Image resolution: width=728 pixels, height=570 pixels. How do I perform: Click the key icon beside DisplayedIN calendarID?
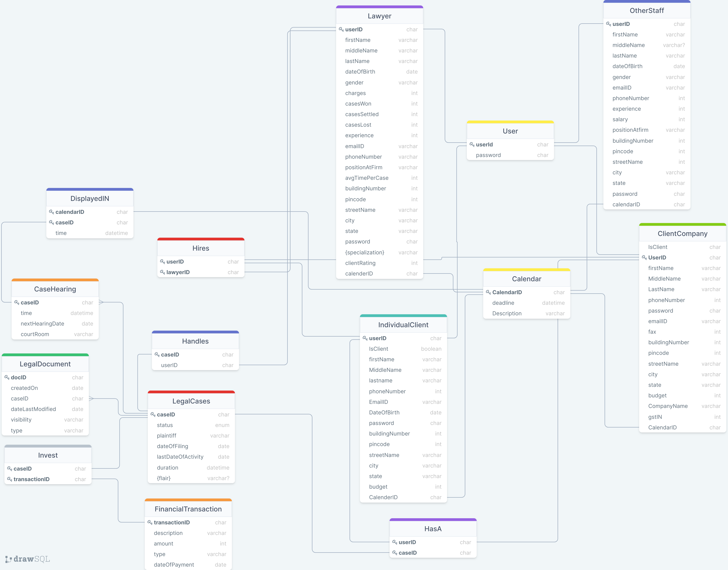coord(51,212)
